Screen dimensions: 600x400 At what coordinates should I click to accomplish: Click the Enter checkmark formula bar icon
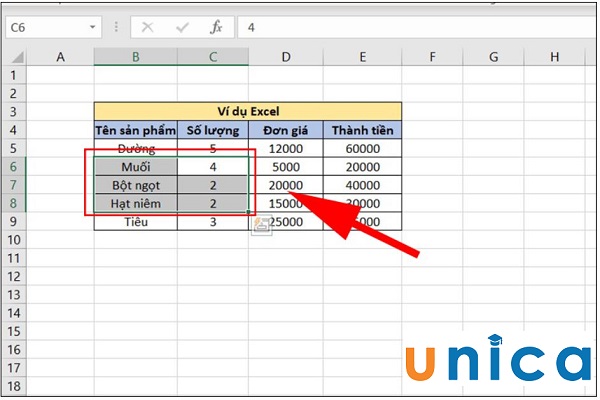point(182,27)
